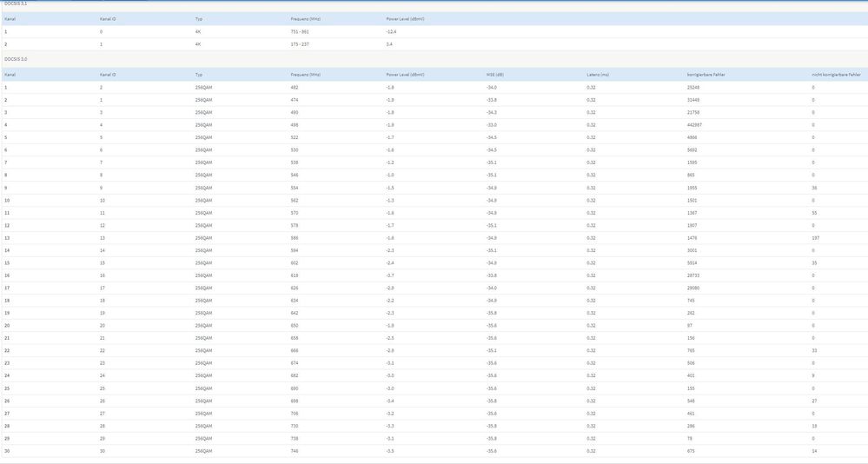Select the MSE (dB) column header
This screenshot has width=868, height=464.
[495, 74]
